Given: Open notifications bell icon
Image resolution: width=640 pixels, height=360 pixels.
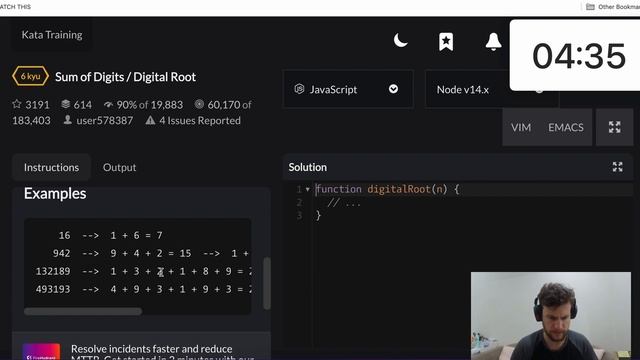Looking at the screenshot, I should click(493, 42).
